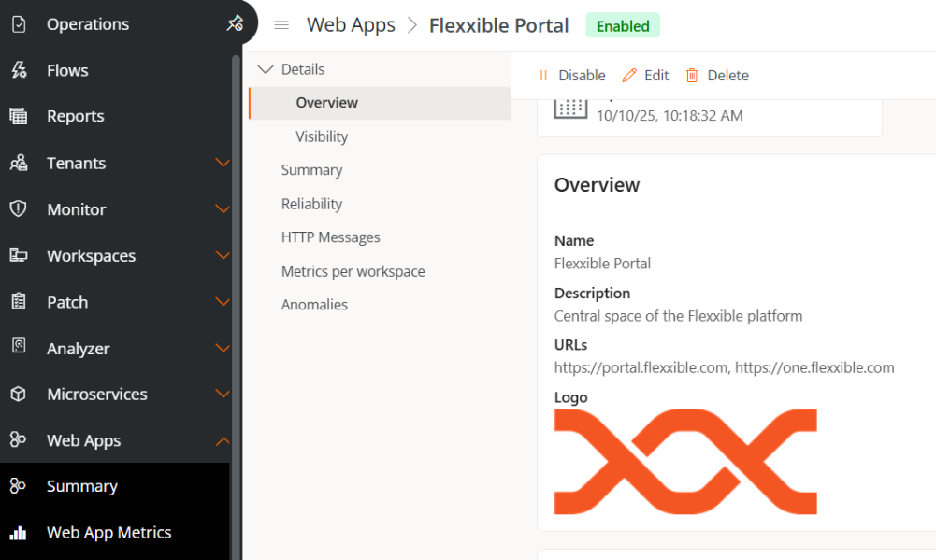Screen dimensions: 936x560
Task: Go to Web Apps breadcrumb
Action: click(x=351, y=25)
